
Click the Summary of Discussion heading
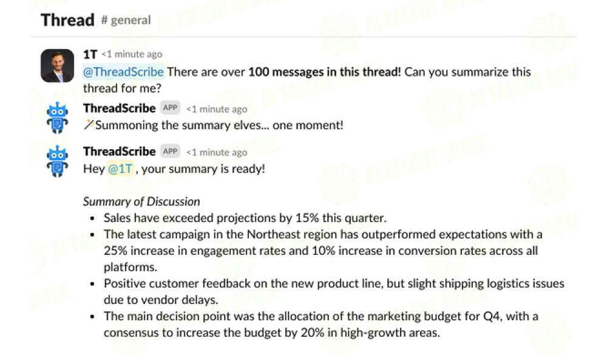pyautogui.click(x=141, y=201)
